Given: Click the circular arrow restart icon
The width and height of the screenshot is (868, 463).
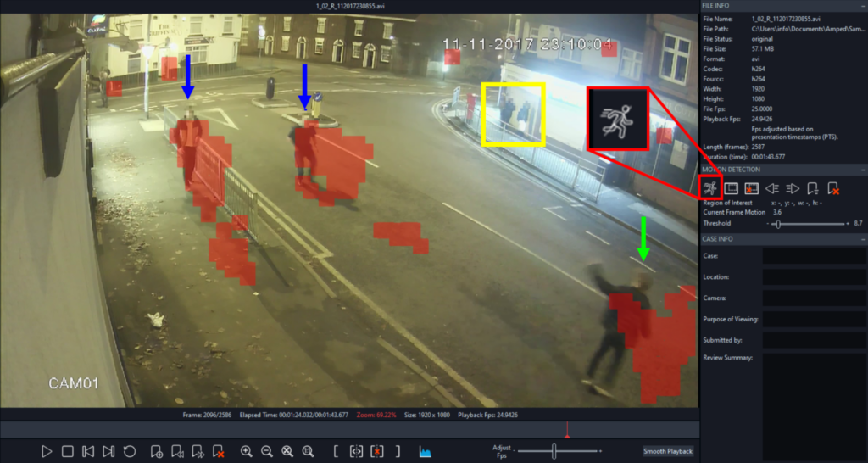Looking at the screenshot, I should pyautogui.click(x=130, y=451).
